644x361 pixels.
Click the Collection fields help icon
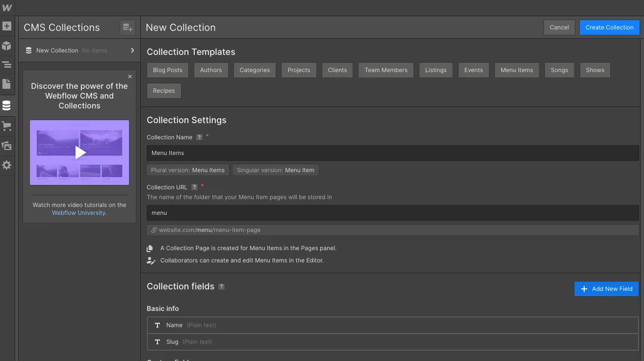[x=221, y=287]
